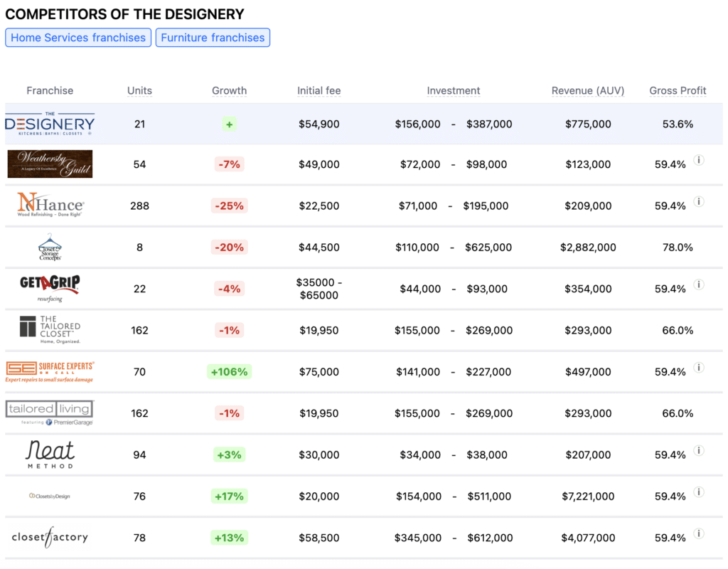Click the +13% growth badge

(x=230, y=538)
